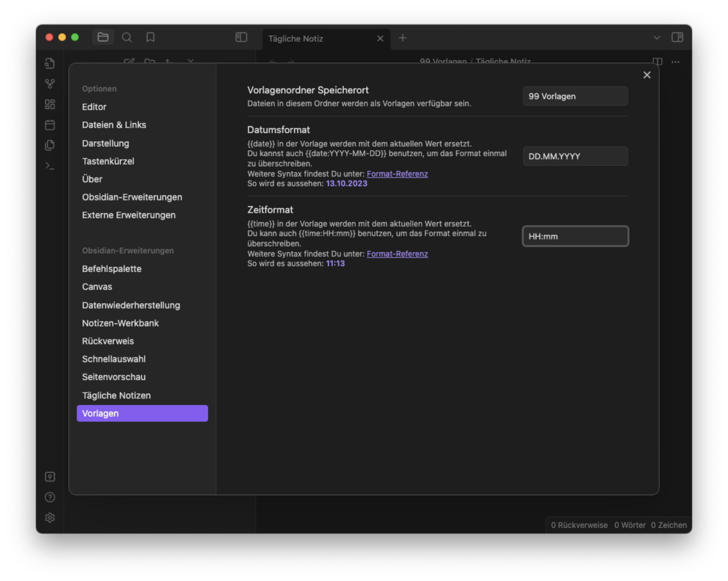Select Tägliche Notizen plugin settings
The width and height of the screenshot is (728, 581).
pyautogui.click(x=142, y=395)
